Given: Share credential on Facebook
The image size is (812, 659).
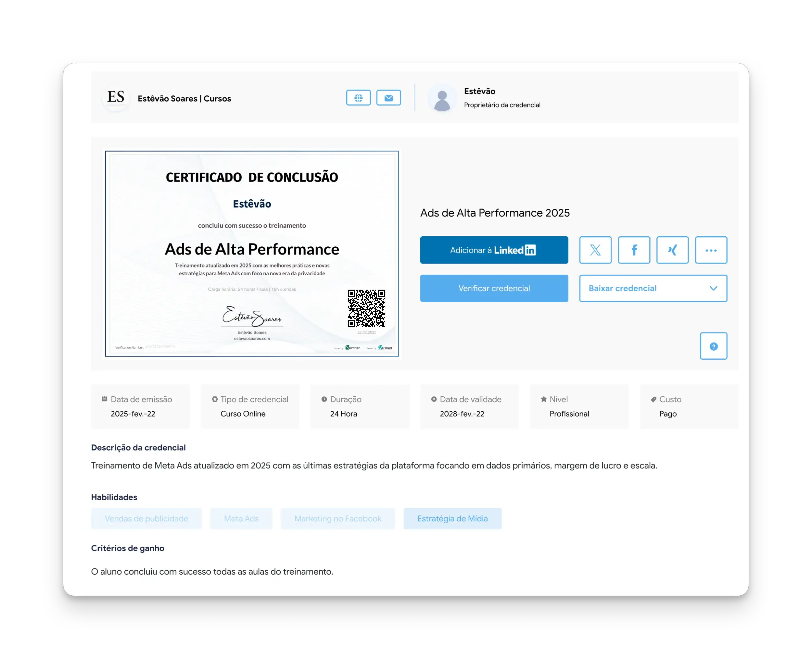Looking at the screenshot, I should 634,250.
